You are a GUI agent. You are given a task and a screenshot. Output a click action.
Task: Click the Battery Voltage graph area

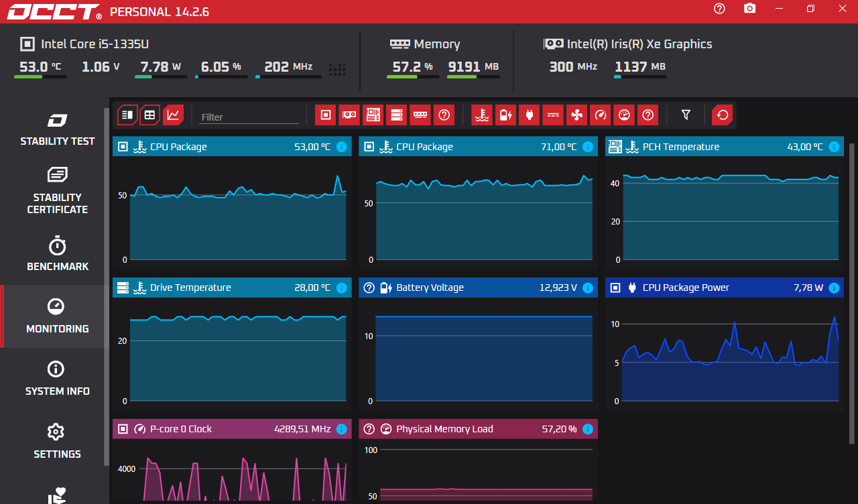coord(479,354)
